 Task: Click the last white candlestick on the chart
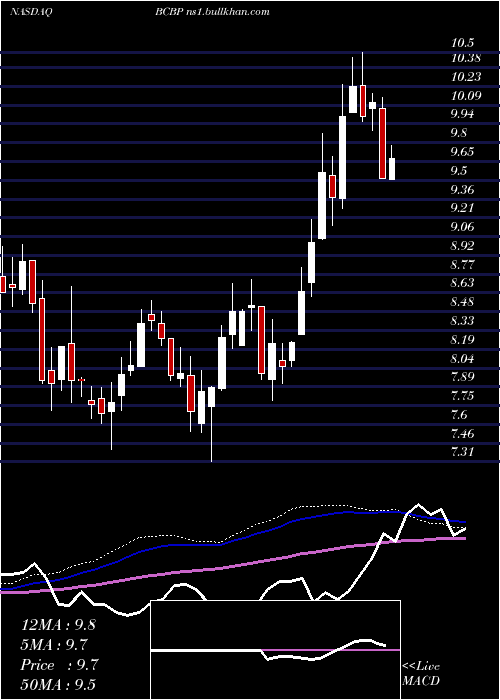coord(392,169)
